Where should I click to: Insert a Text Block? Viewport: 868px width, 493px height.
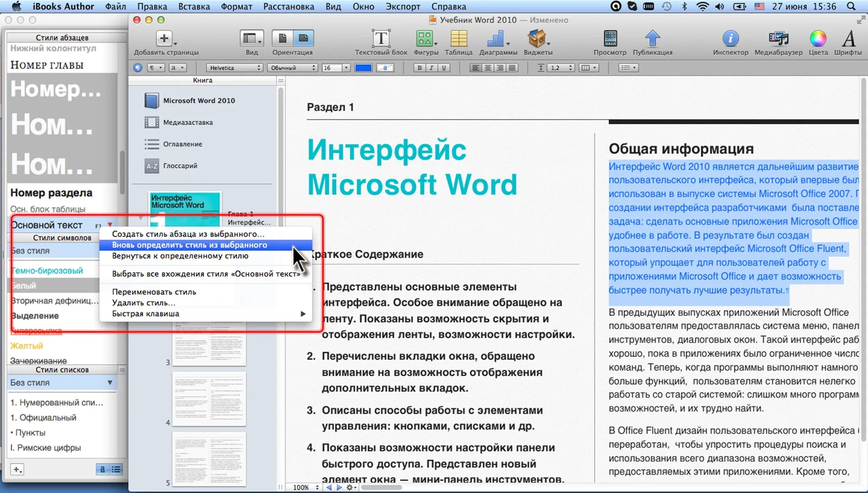[x=381, y=39]
